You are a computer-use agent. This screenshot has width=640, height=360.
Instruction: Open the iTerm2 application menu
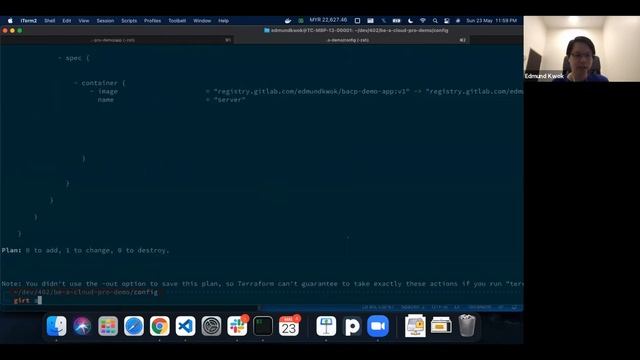coord(29,20)
